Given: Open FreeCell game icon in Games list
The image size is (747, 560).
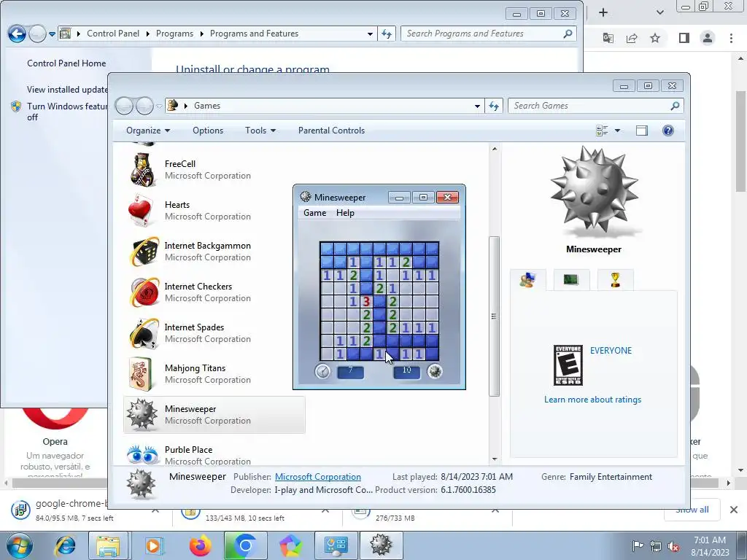Looking at the screenshot, I should pyautogui.click(x=142, y=169).
